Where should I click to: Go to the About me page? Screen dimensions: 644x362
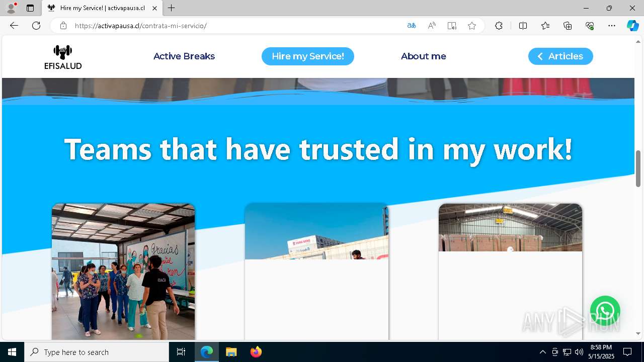click(424, 56)
